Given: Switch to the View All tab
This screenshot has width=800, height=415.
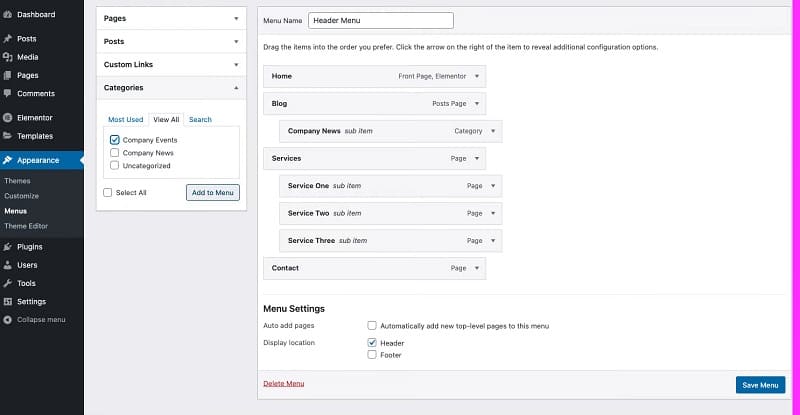Looking at the screenshot, I should pos(166,119).
